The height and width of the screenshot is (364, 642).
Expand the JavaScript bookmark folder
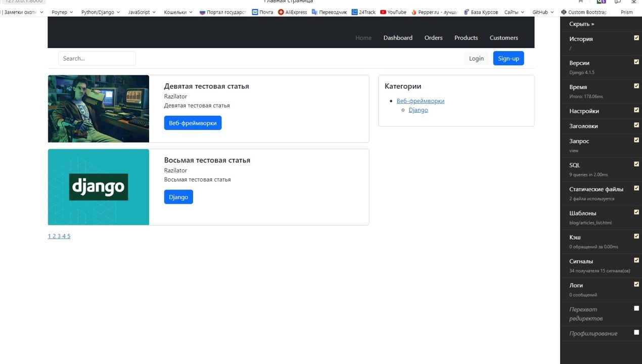click(142, 12)
